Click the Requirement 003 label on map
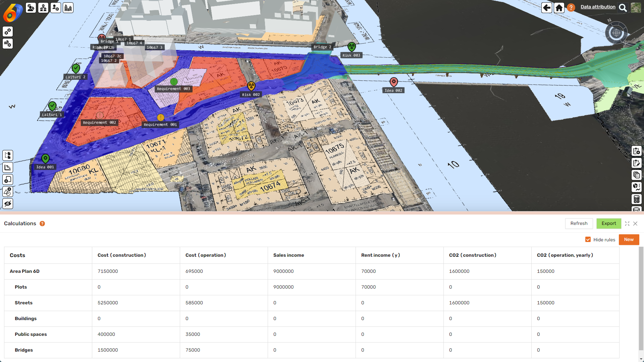Viewport: 644px width, 362px height. (173, 89)
